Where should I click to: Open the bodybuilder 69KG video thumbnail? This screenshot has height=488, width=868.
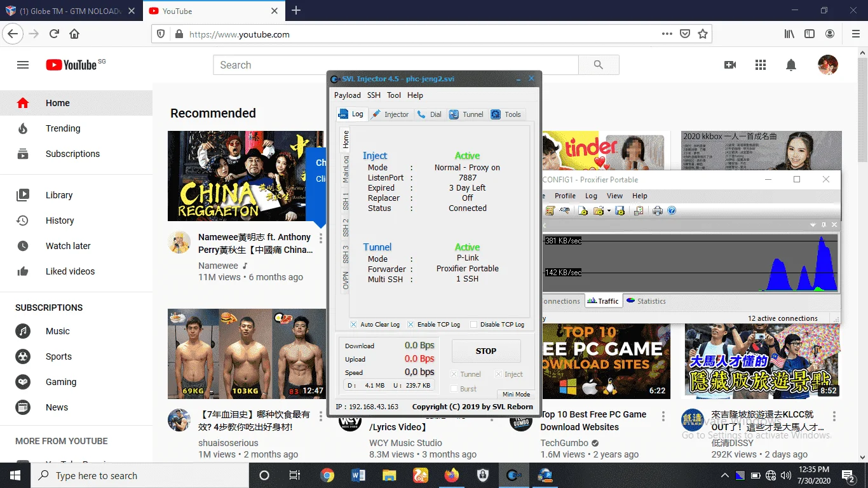247,354
